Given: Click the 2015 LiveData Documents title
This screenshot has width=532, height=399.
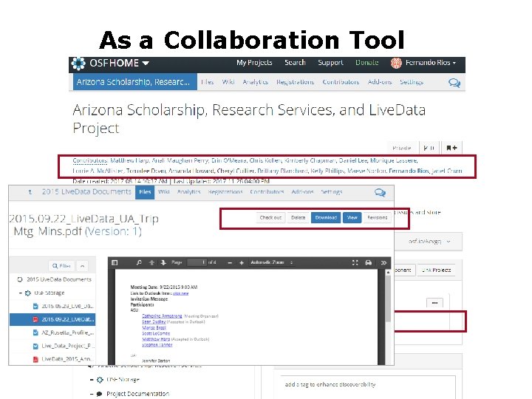Looking at the screenshot, I should [x=86, y=191].
